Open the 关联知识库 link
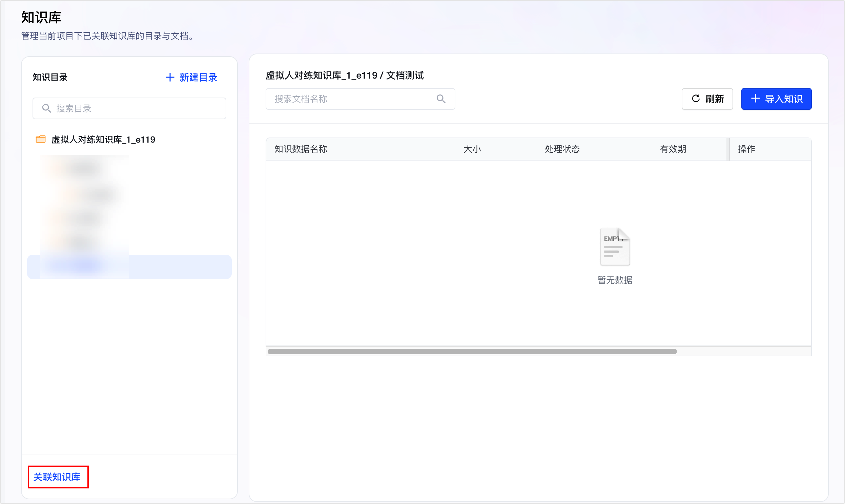 pyautogui.click(x=57, y=477)
